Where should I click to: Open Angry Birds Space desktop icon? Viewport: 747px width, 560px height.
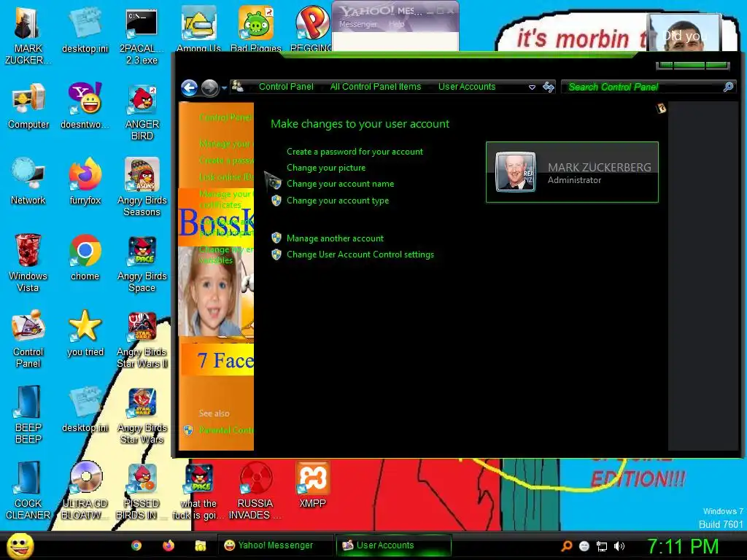pyautogui.click(x=142, y=262)
